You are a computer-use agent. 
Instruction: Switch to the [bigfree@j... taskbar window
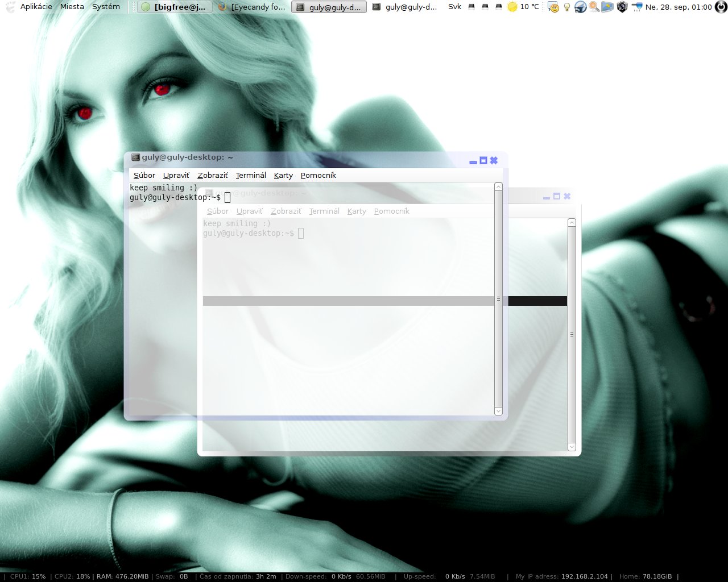point(175,7)
